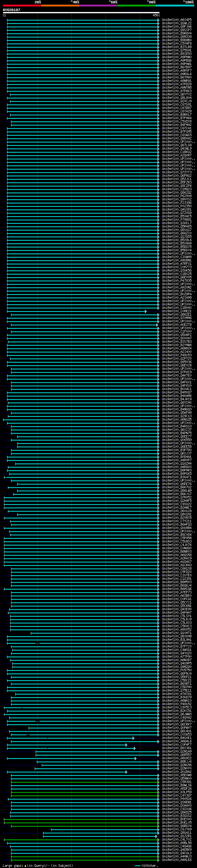Select the UniRef100_A9PAW1 entry
This screenshot has height=868, width=197.
(177, 64)
